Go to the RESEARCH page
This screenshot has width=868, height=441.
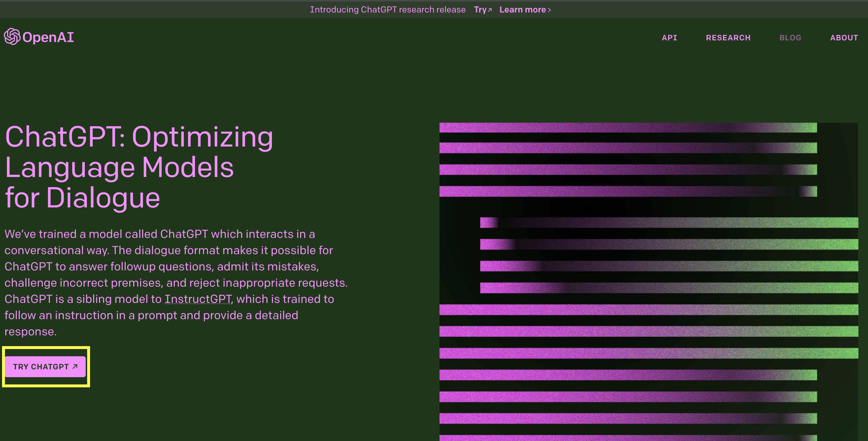tap(728, 38)
